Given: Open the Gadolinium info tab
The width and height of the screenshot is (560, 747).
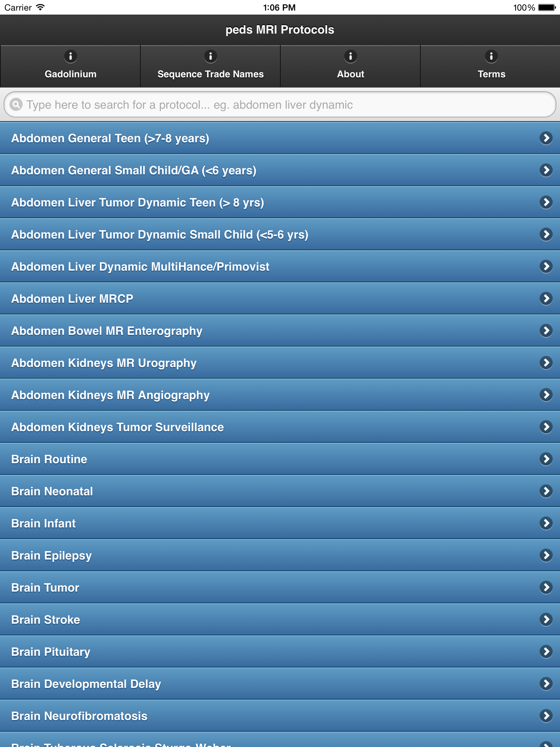Looking at the screenshot, I should pyautogui.click(x=70, y=66).
